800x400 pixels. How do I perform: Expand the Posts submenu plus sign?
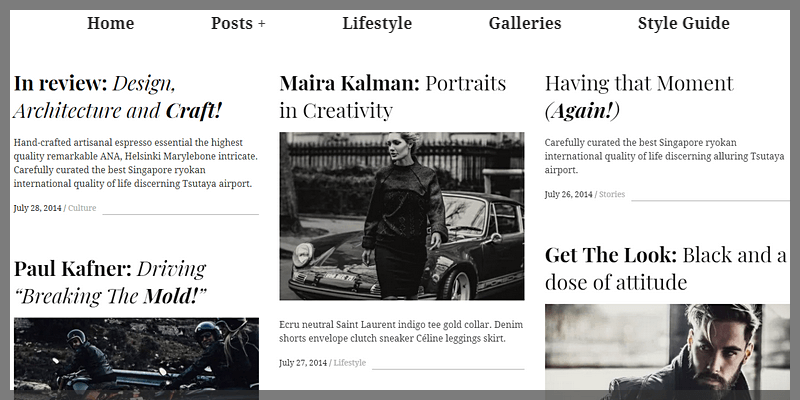point(261,24)
